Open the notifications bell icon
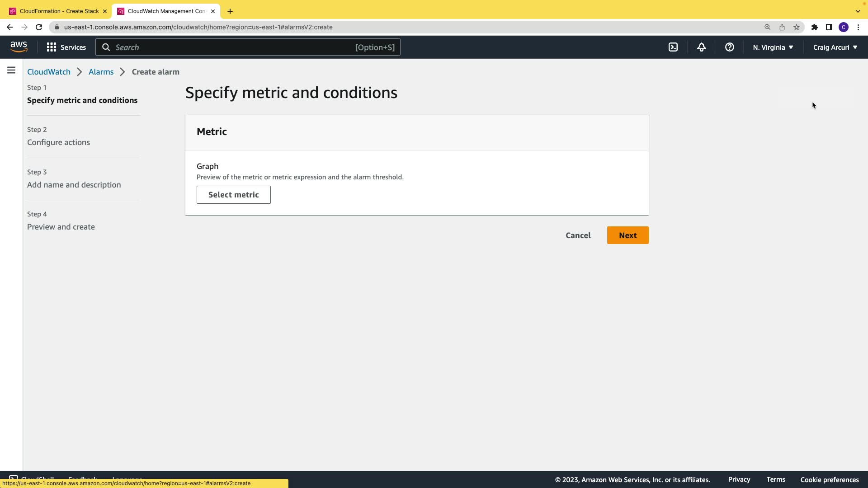868x488 pixels. [701, 47]
